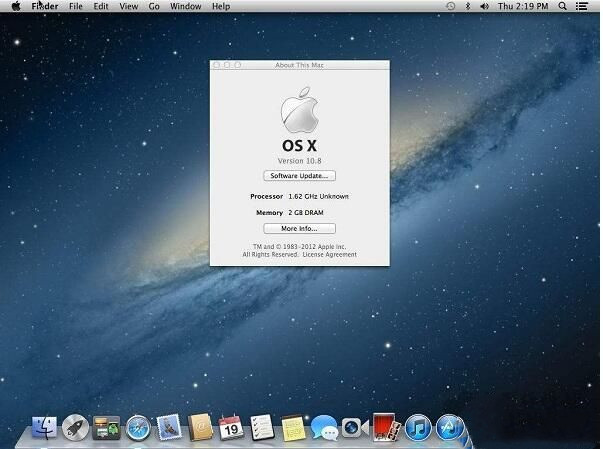Click the Software Update... button

[299, 176]
